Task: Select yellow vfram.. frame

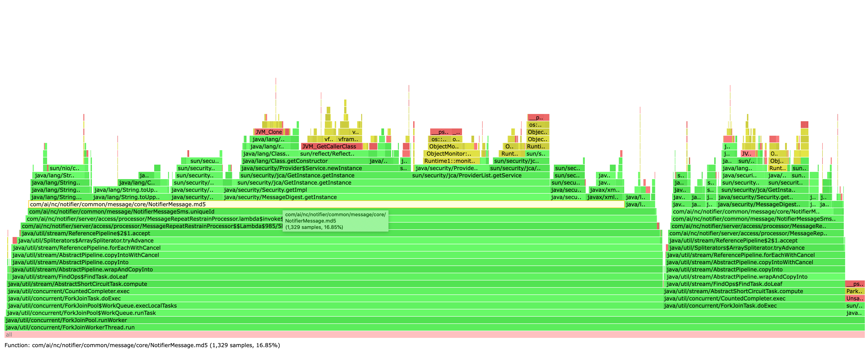Action: tap(349, 139)
